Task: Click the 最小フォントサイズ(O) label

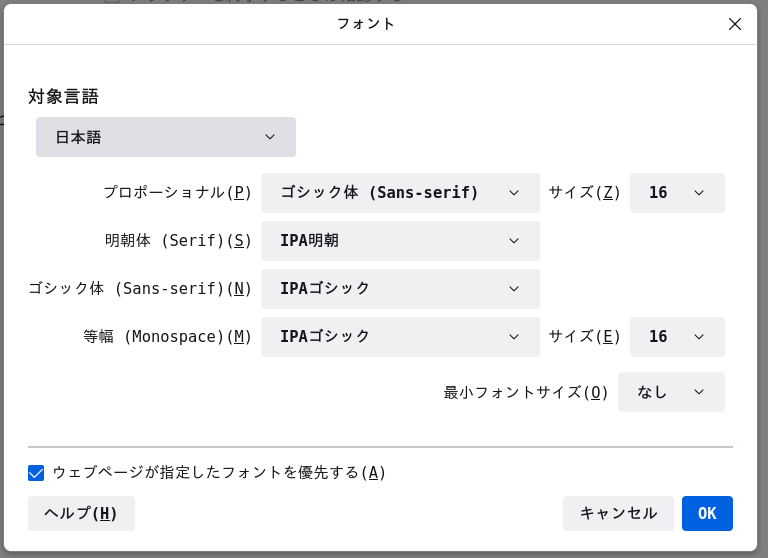Action: tap(526, 392)
